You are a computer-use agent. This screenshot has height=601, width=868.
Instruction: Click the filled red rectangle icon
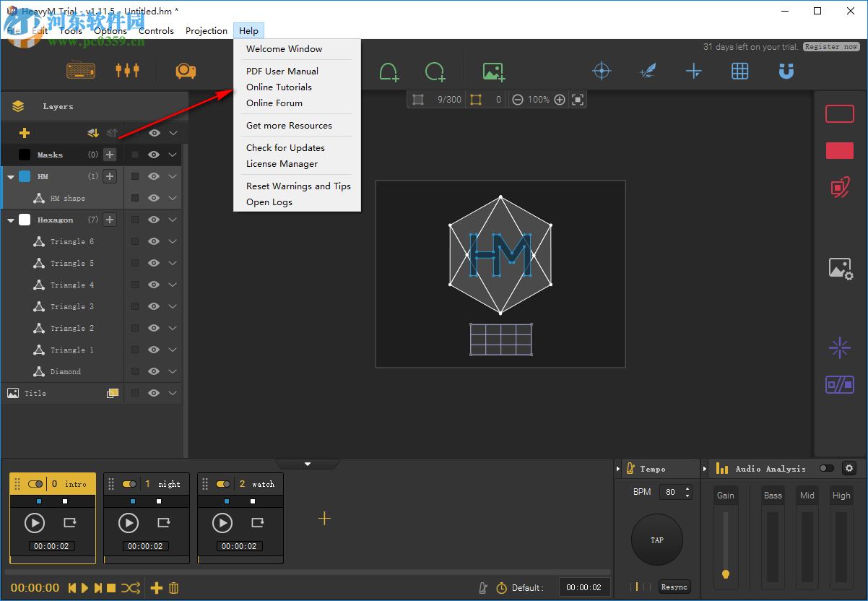pos(839,150)
